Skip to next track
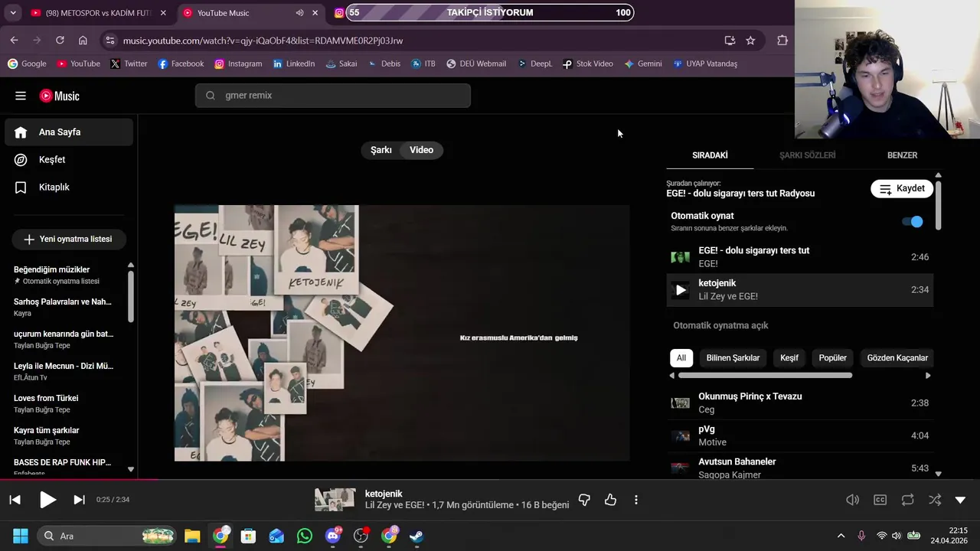This screenshot has height=551, width=980. tap(79, 500)
